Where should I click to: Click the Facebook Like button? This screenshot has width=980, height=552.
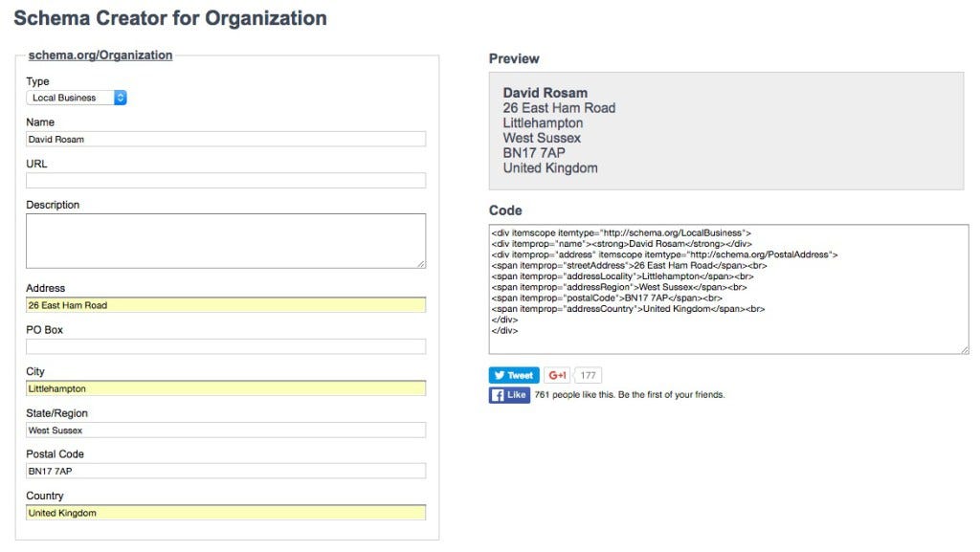click(x=509, y=395)
